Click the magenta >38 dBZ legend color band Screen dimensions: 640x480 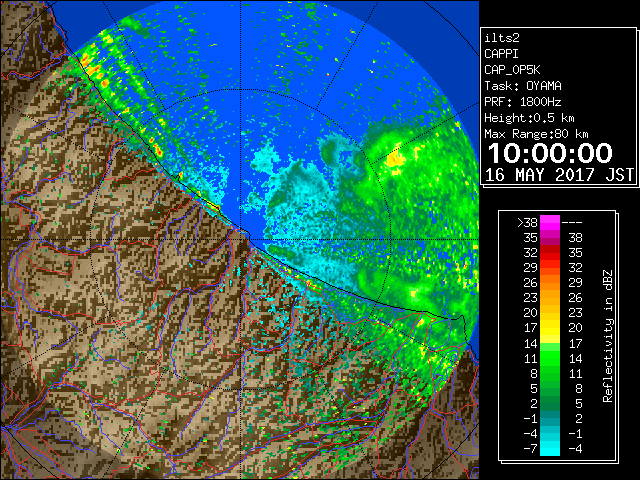pos(550,223)
